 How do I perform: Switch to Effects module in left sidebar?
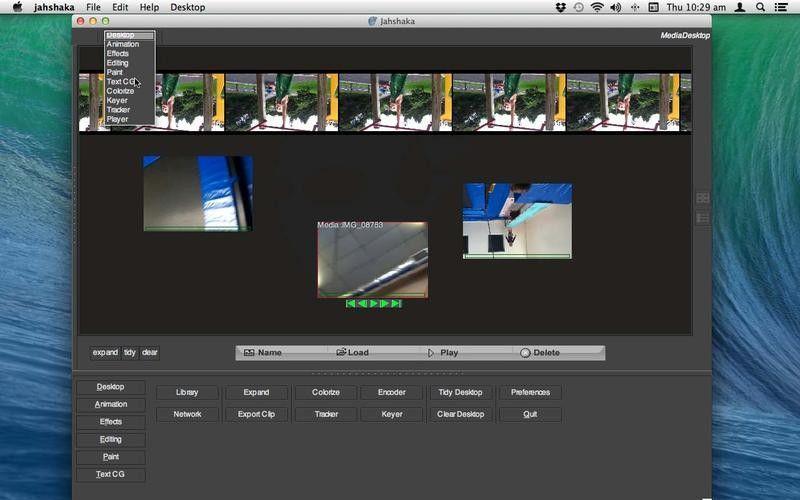point(111,422)
